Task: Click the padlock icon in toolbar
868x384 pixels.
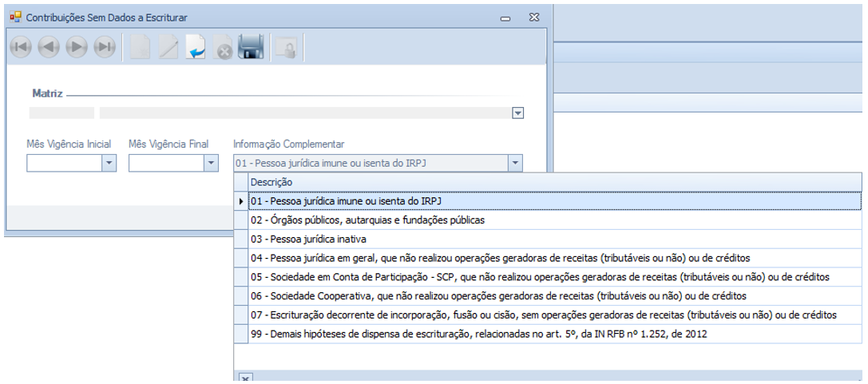Action: (x=286, y=49)
